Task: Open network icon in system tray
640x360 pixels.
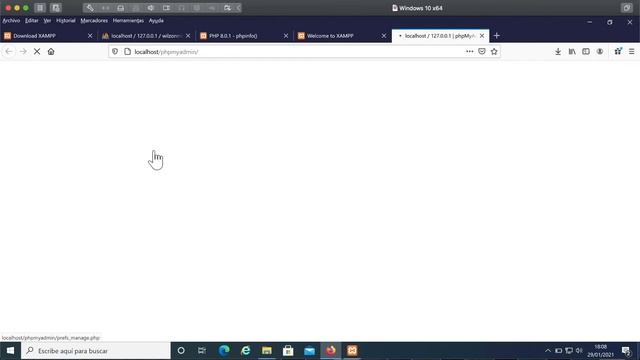Action: [x=569, y=351]
